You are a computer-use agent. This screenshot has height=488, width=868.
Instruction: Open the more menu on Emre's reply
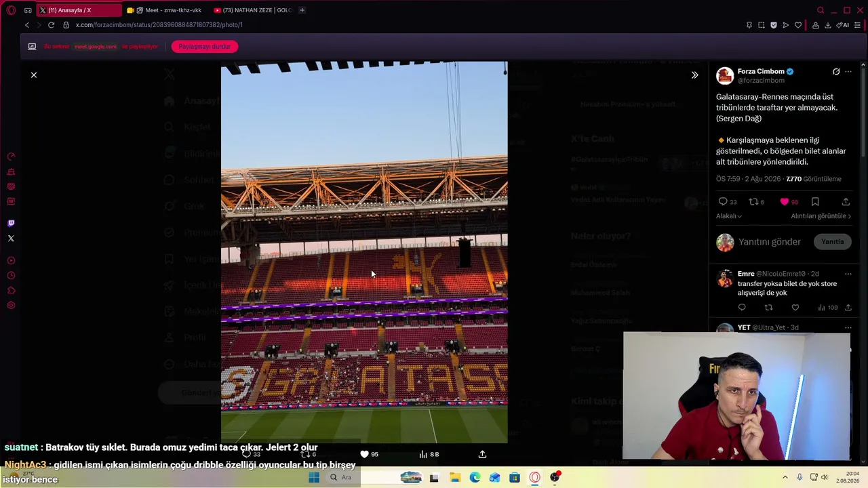pyautogui.click(x=848, y=274)
